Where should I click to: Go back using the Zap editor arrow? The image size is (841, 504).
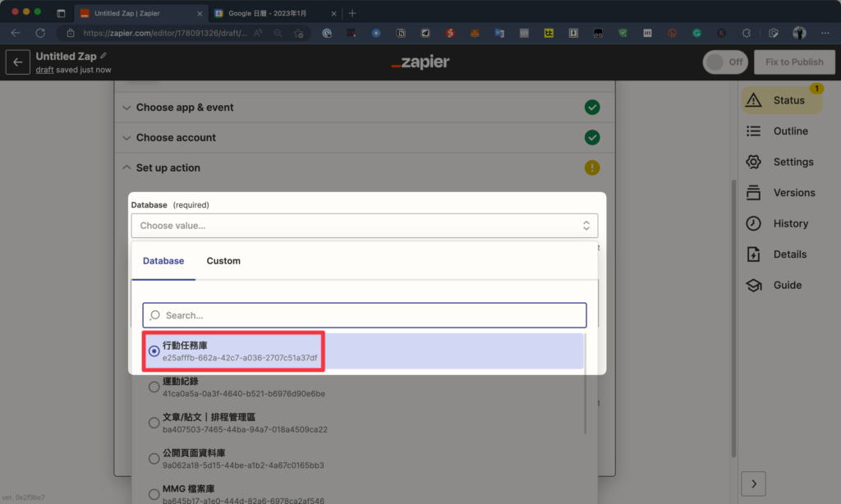18,62
